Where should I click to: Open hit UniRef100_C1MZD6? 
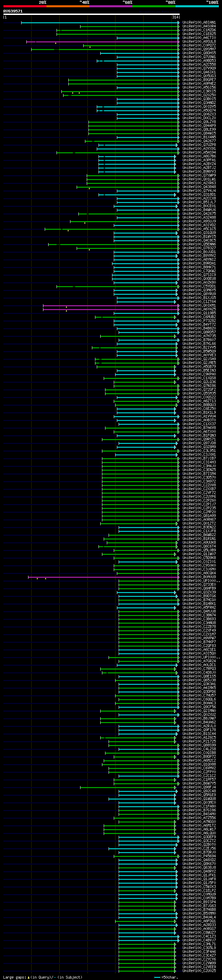(199, 30)
